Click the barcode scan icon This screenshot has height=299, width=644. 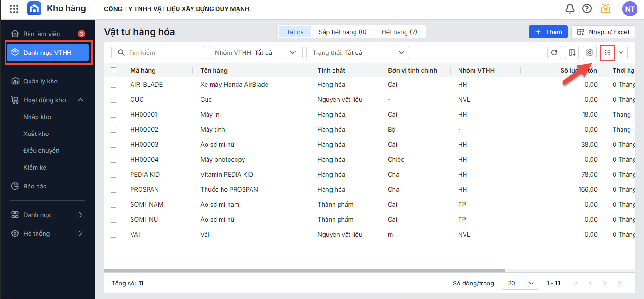pos(607,52)
